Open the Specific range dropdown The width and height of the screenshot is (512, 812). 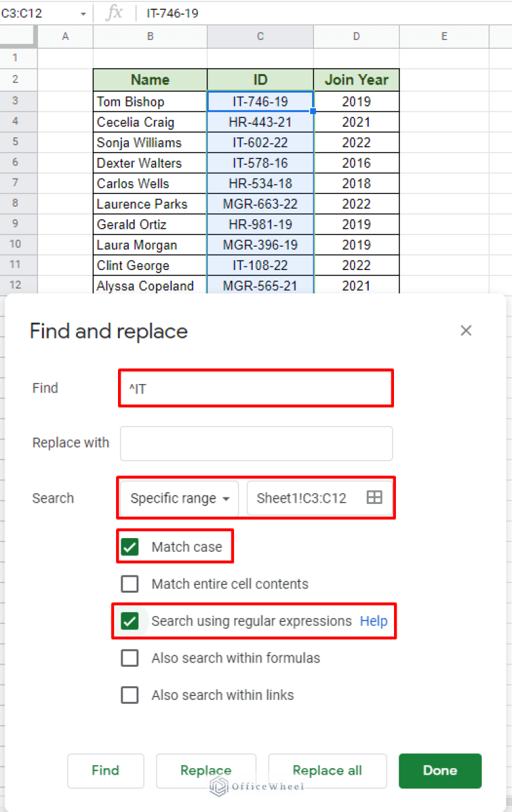click(x=177, y=497)
